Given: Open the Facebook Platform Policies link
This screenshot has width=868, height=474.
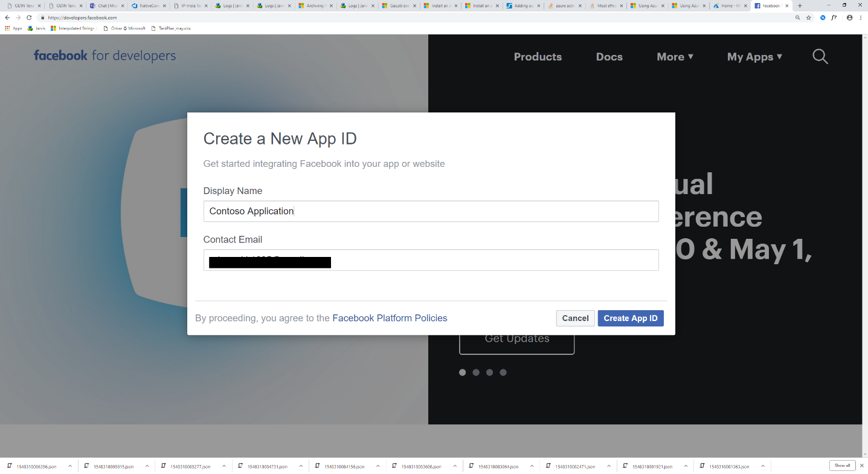Looking at the screenshot, I should [390, 318].
